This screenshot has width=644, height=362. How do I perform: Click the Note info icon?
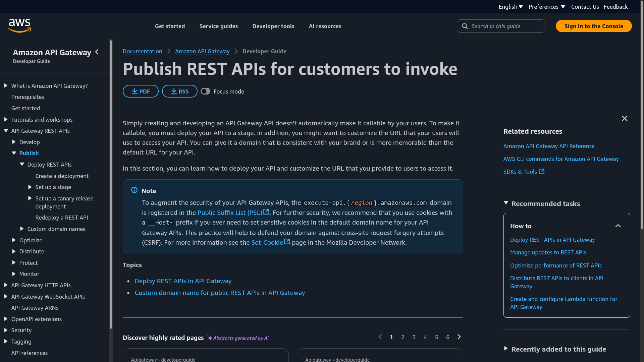tap(134, 190)
